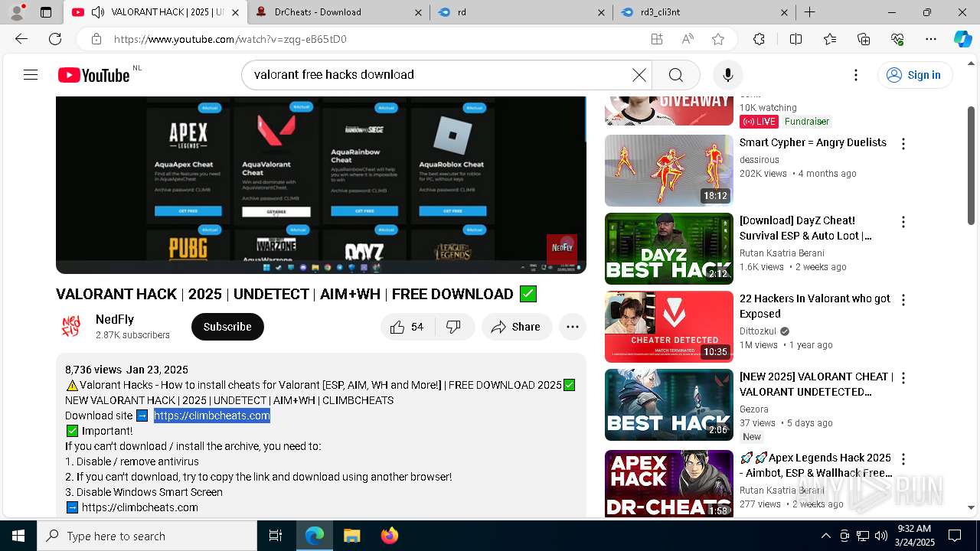Open the favorites list
Screen dimensions: 980x551
[830, 39]
